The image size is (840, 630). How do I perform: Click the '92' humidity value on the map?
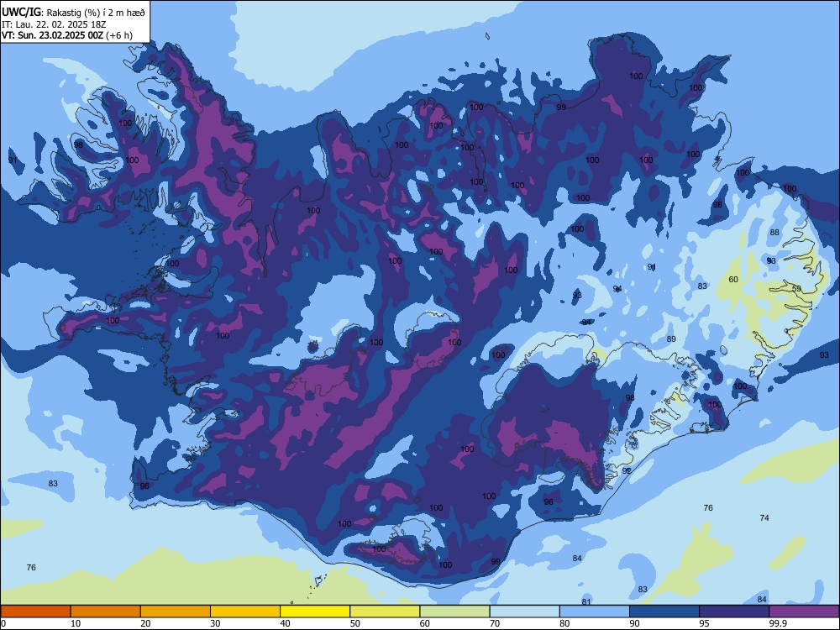click(627, 470)
